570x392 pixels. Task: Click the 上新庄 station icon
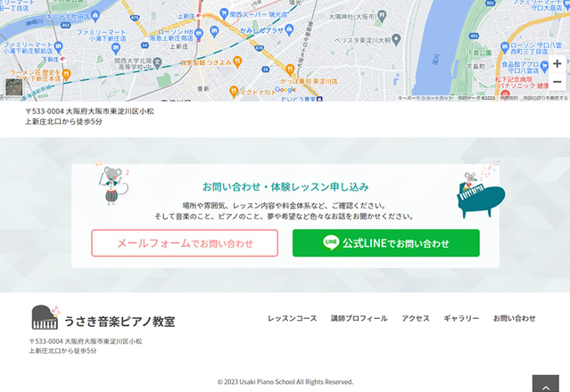[x=198, y=16]
